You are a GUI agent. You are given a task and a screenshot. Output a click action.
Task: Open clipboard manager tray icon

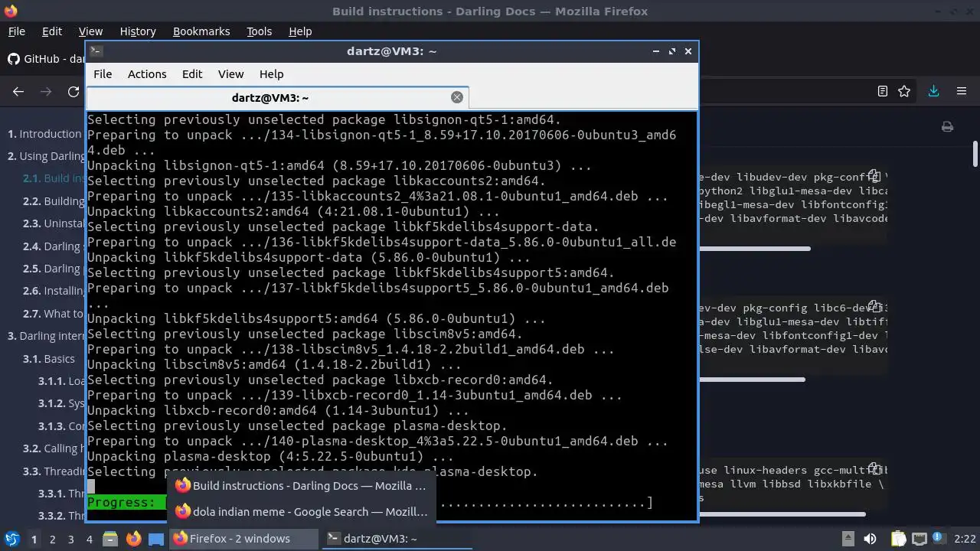tap(898, 539)
